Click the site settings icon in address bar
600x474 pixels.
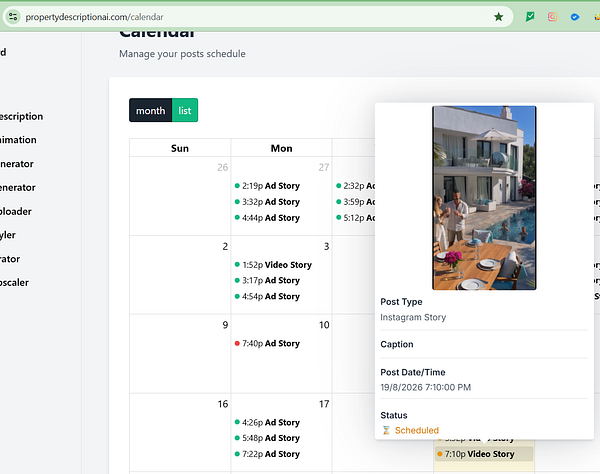tap(13, 16)
